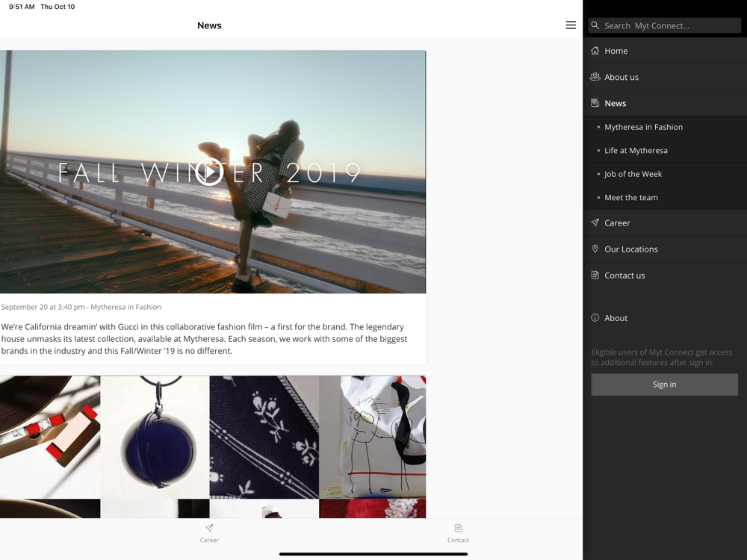Click the Home house icon
This screenshot has width=747, height=560.
595,51
